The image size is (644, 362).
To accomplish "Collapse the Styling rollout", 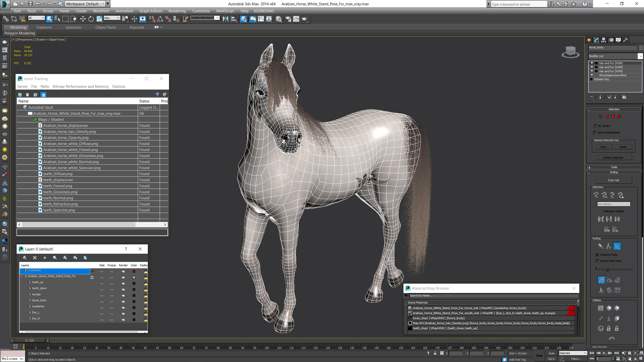I will pyautogui.click(x=614, y=172).
